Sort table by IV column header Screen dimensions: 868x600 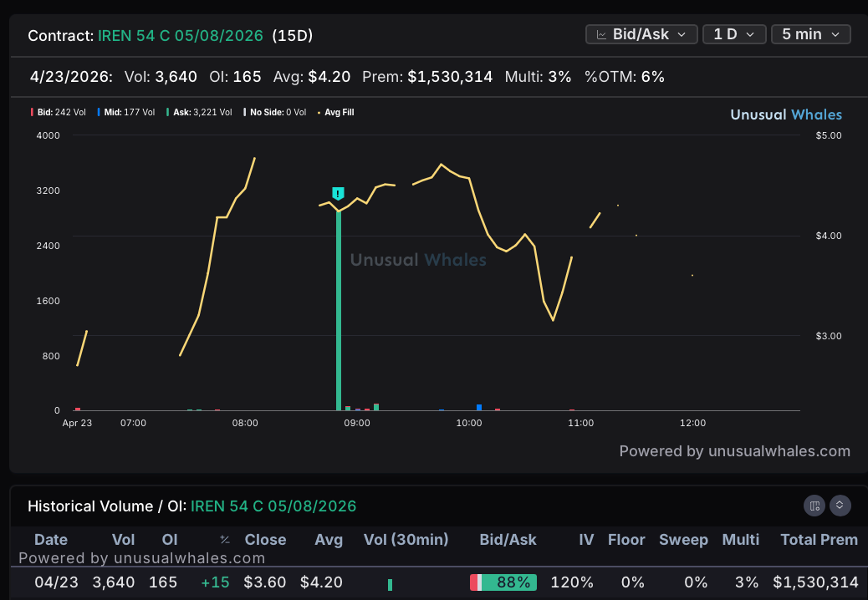pyautogui.click(x=586, y=540)
